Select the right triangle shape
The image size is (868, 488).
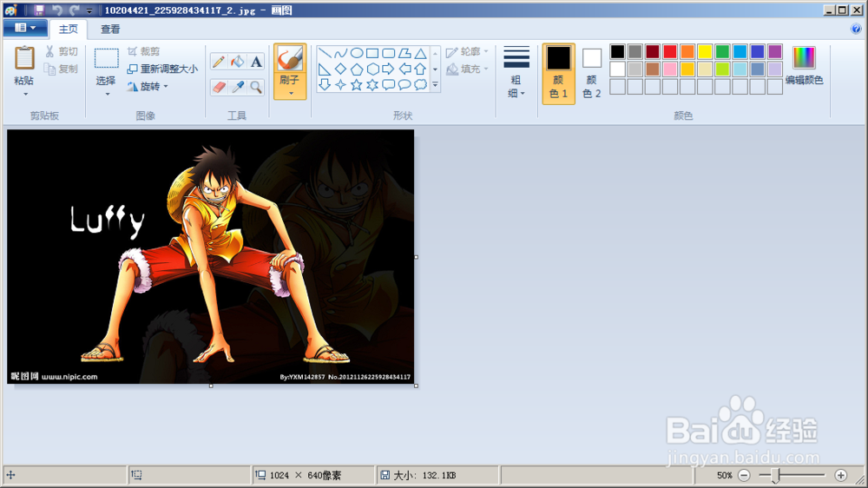pos(325,69)
